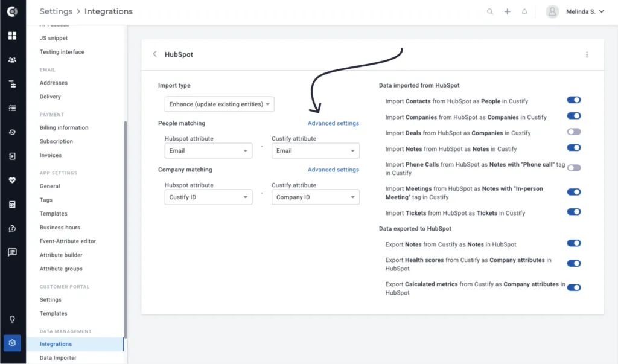Expand the Company ID dropdown
The height and width of the screenshot is (364, 618).
315,197
